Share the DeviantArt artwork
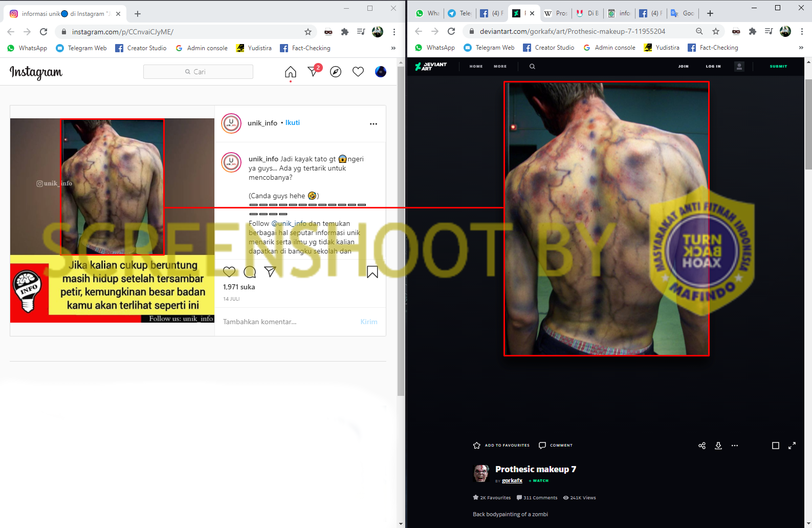The height and width of the screenshot is (528, 812). click(x=702, y=446)
